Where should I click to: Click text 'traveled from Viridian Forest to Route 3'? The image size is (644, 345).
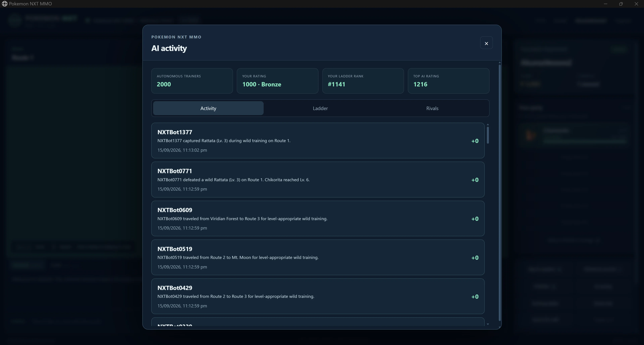coord(221,219)
